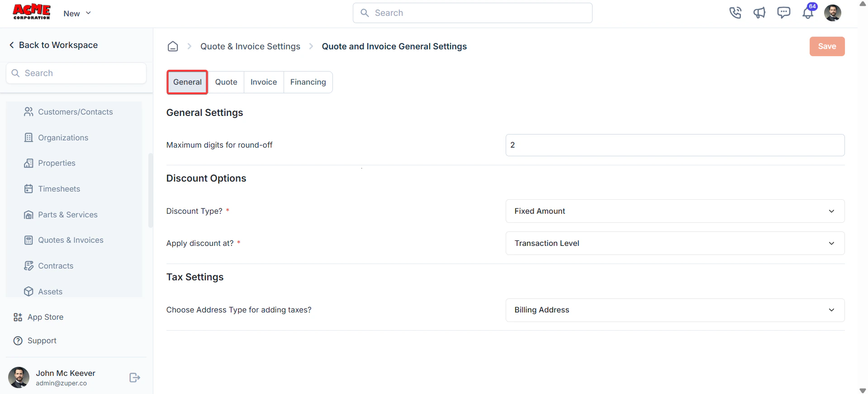
Task: Click the Quote and Invoice General Settings breadcrumb
Action: tap(394, 46)
